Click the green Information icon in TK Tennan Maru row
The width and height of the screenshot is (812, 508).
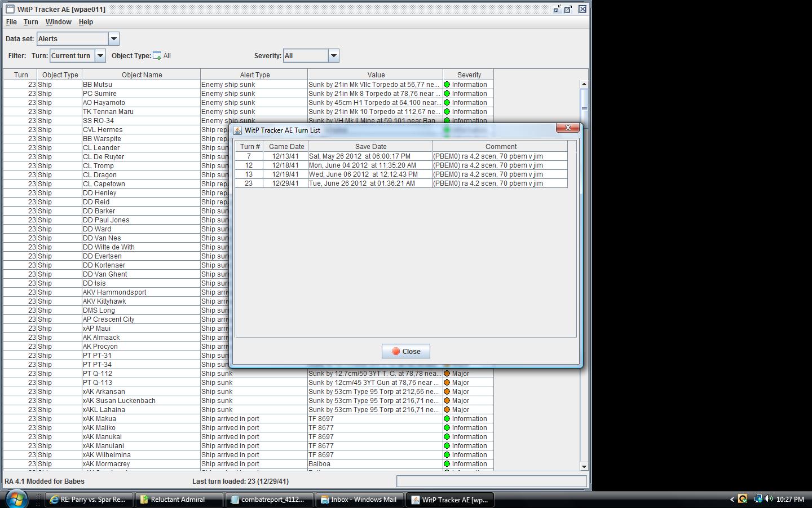447,112
